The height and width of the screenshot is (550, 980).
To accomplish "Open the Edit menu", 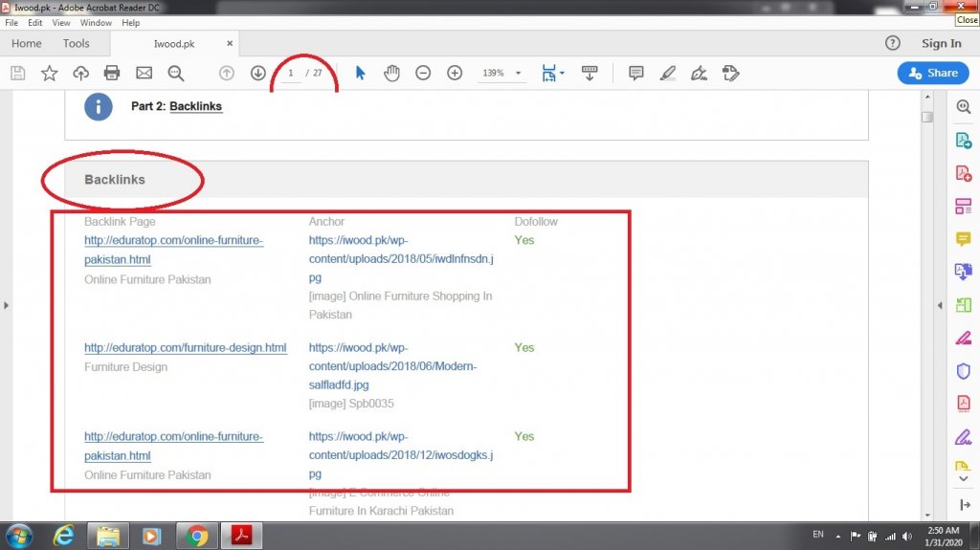I will [x=35, y=23].
